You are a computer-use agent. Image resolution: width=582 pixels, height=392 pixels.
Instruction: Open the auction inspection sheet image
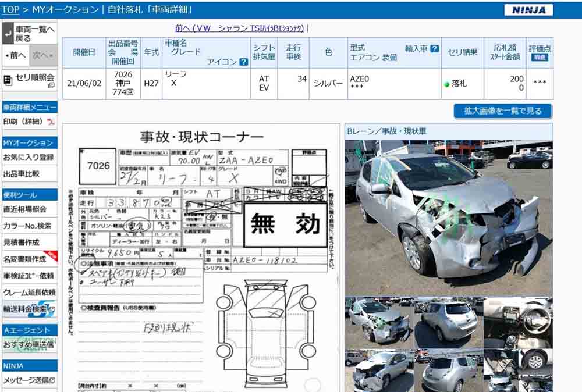201,258
